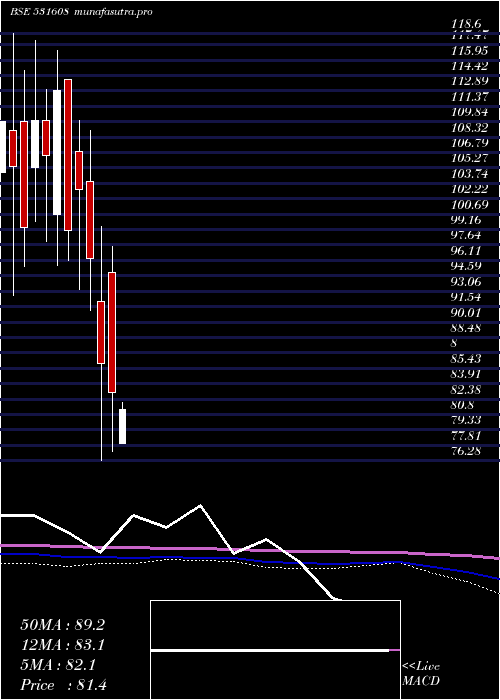
Task: Click the 88.48 price axis label
Action: (x=467, y=328)
